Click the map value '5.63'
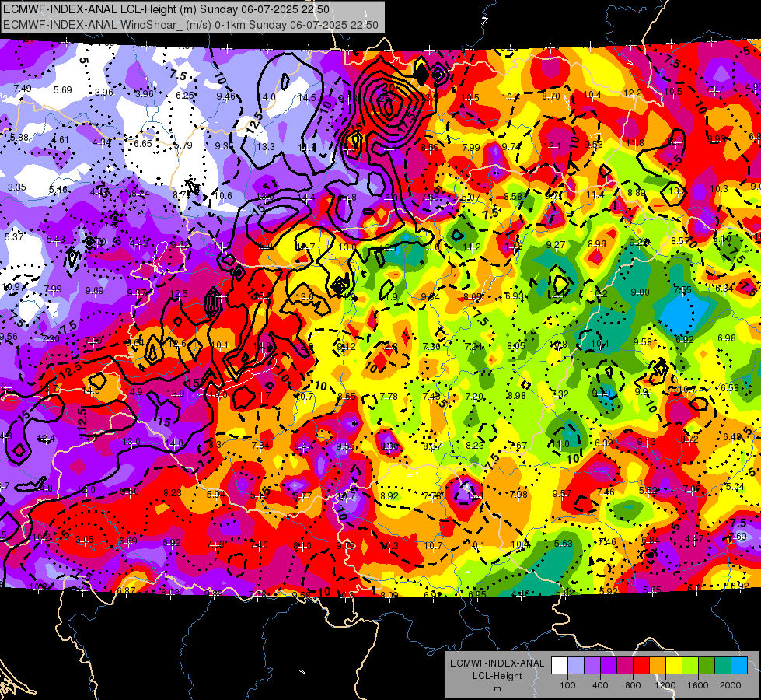Image resolution: width=761 pixels, height=700 pixels. 564,544
